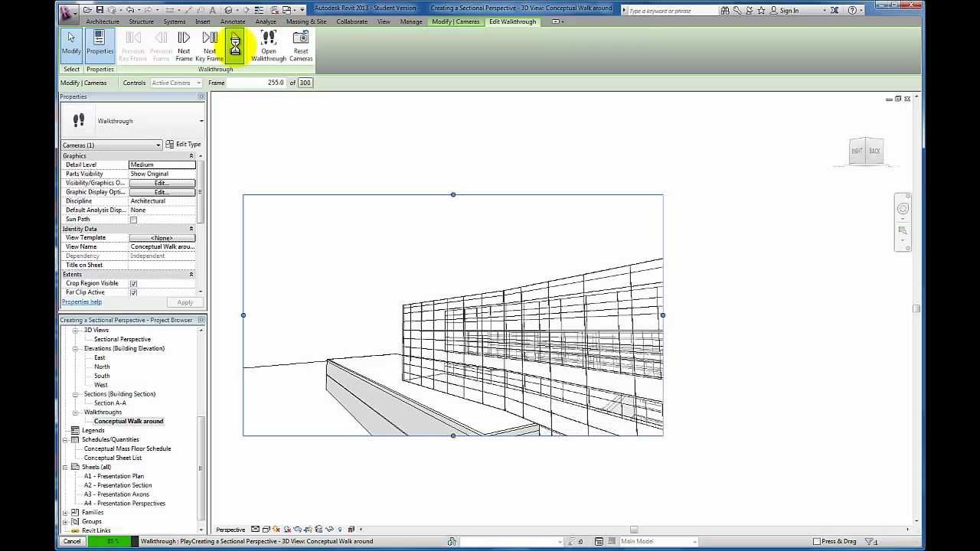Image resolution: width=980 pixels, height=551 pixels.
Task: Click Edit button for Visibility/Graphics Overrides
Action: click(x=162, y=183)
